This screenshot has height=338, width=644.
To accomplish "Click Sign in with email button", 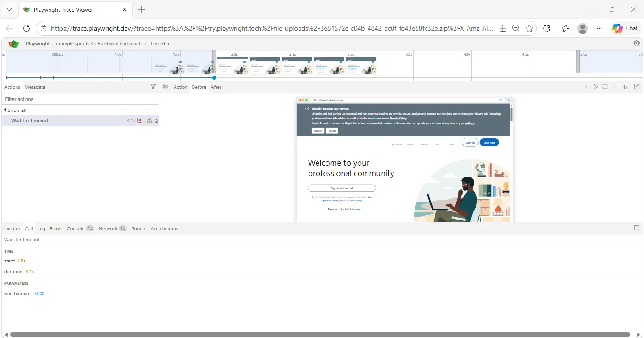I will (342, 188).
